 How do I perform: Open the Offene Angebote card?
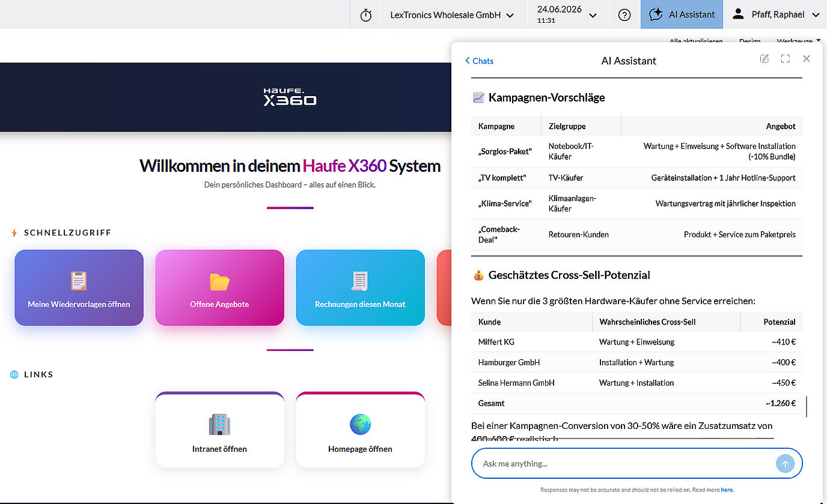point(219,288)
